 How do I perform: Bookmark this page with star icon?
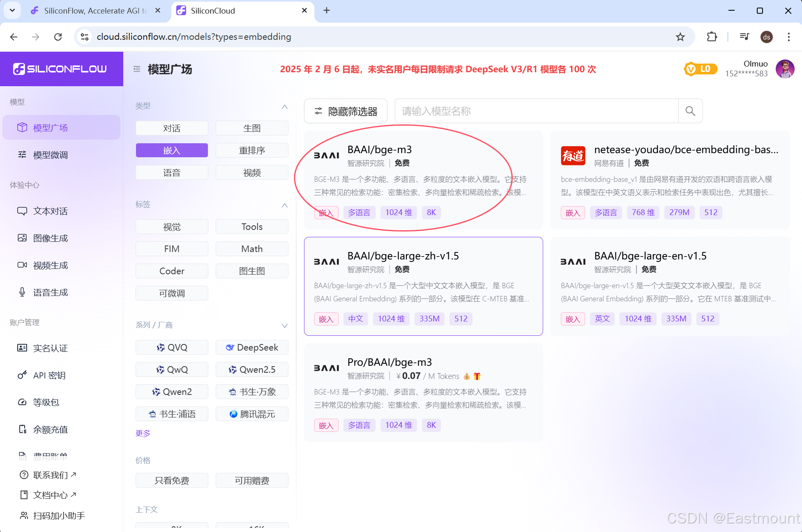680,37
